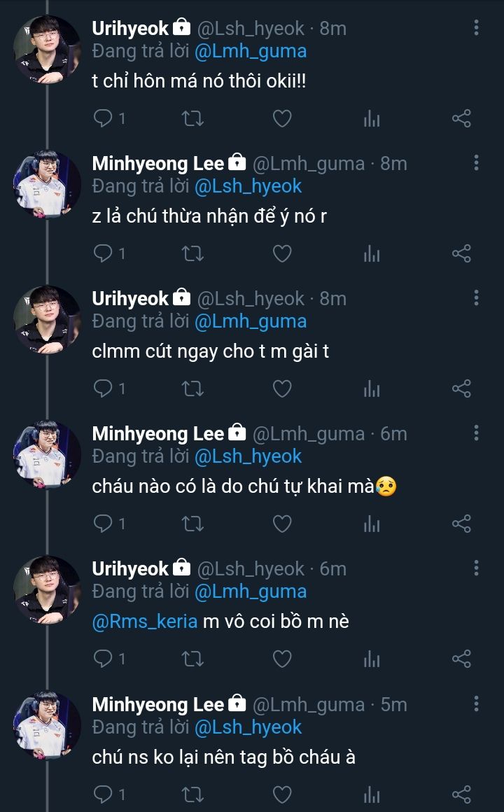
Task: Reply to the "t chỉ hôn má nó thôi okii!!" tweet
Action: point(103,118)
